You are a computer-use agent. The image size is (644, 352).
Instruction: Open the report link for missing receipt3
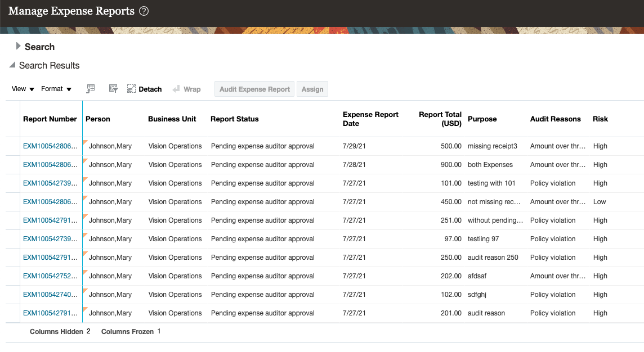pos(50,146)
